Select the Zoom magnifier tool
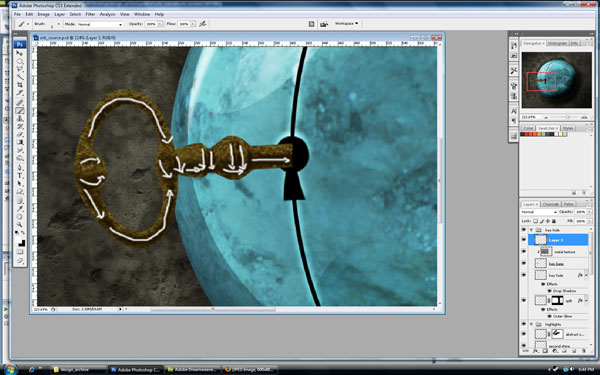Viewport: 600px width, 375px height. coord(20,225)
